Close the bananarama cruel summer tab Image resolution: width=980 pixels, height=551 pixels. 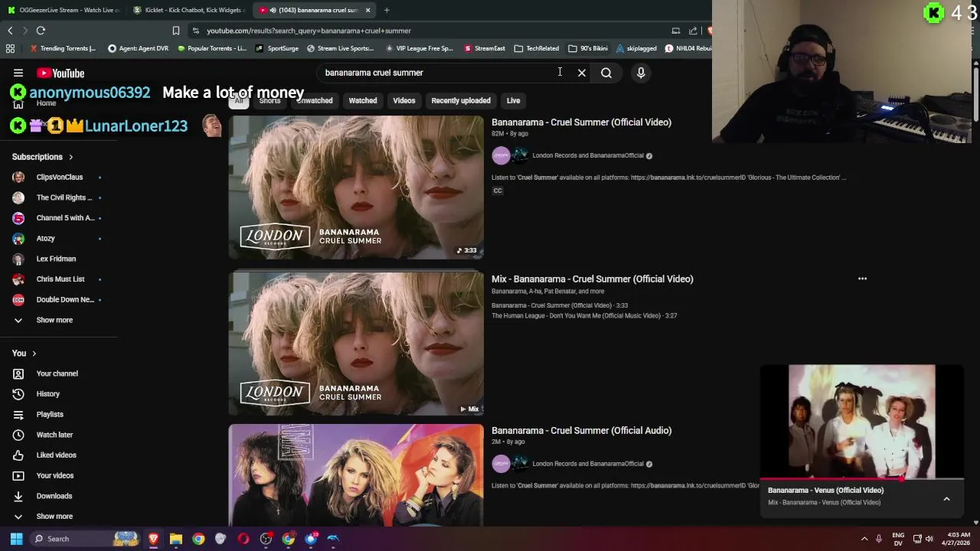[368, 10]
